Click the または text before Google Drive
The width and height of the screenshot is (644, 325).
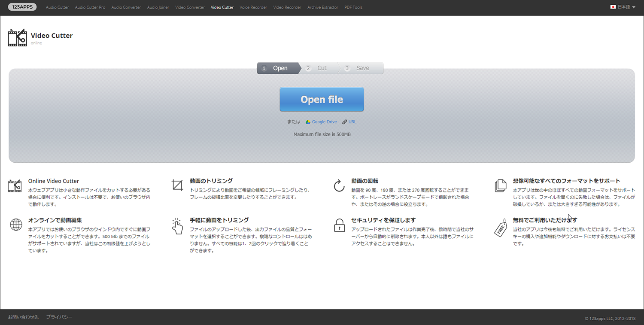click(294, 122)
